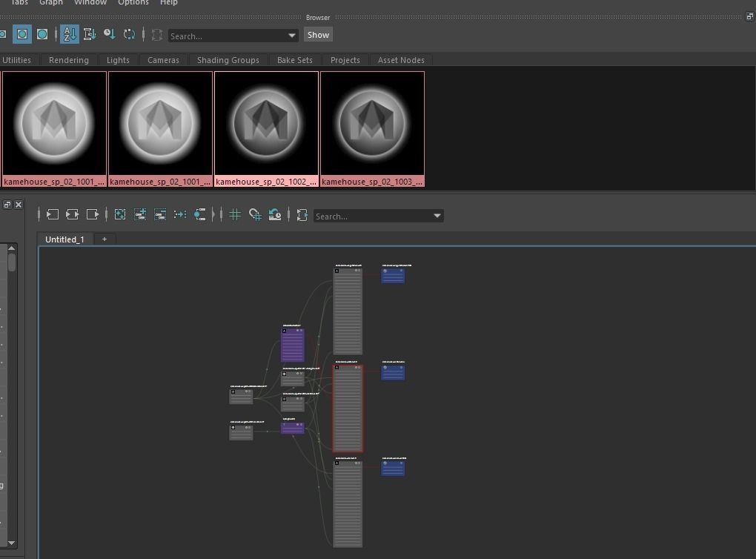This screenshot has height=559, width=756.
Task: Switch to the Bake Sets tab
Action: (295, 60)
